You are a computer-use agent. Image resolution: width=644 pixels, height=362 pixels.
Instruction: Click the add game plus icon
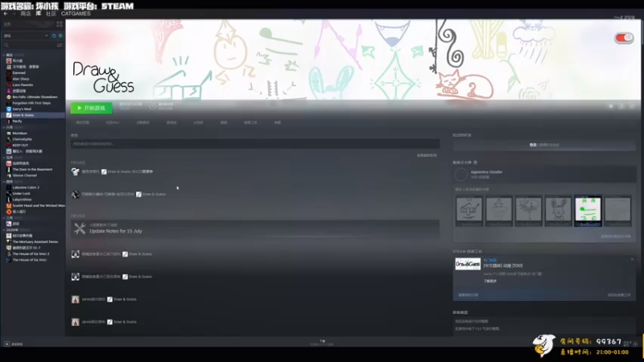[6, 344]
